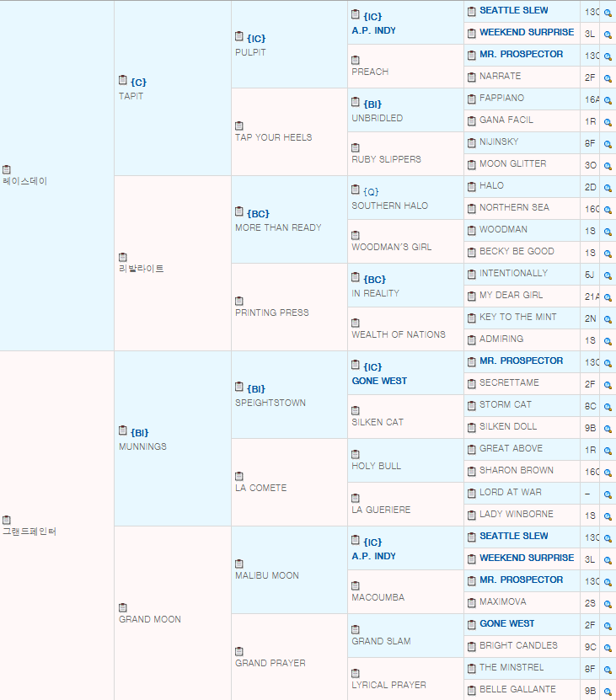Viewport: 616px width, 700px height.
Task: Click the {BI} marker above UNBRIDLED
Action: click(372, 104)
